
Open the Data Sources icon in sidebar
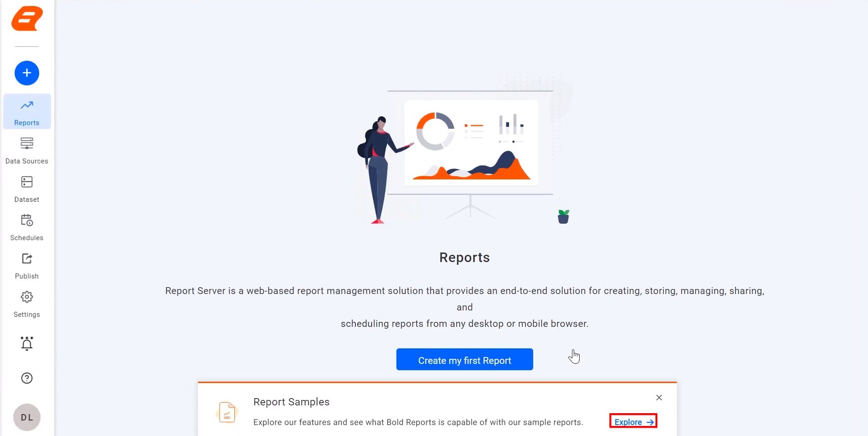click(x=26, y=143)
